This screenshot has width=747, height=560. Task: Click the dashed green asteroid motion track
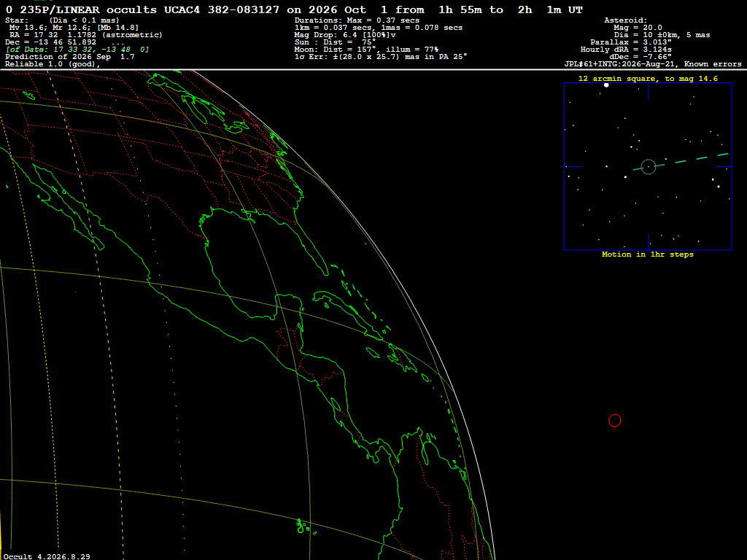pos(681,161)
